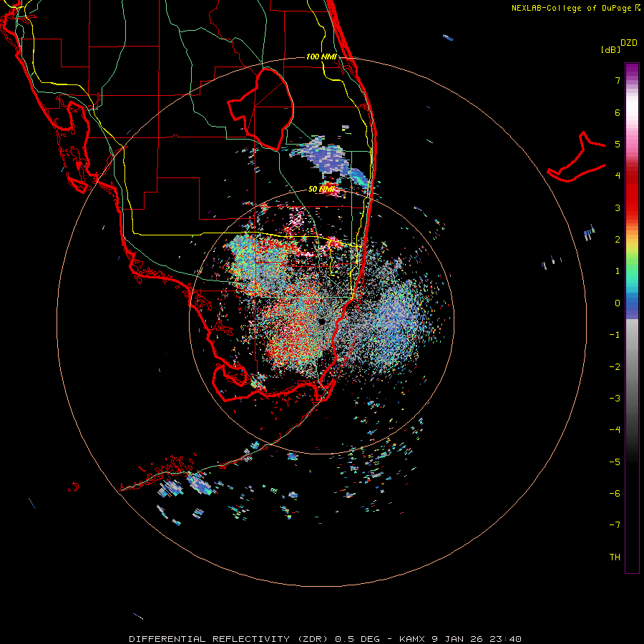This screenshot has width=644, height=644.
Task: Select the -6 value on color scale
Action: (615, 494)
